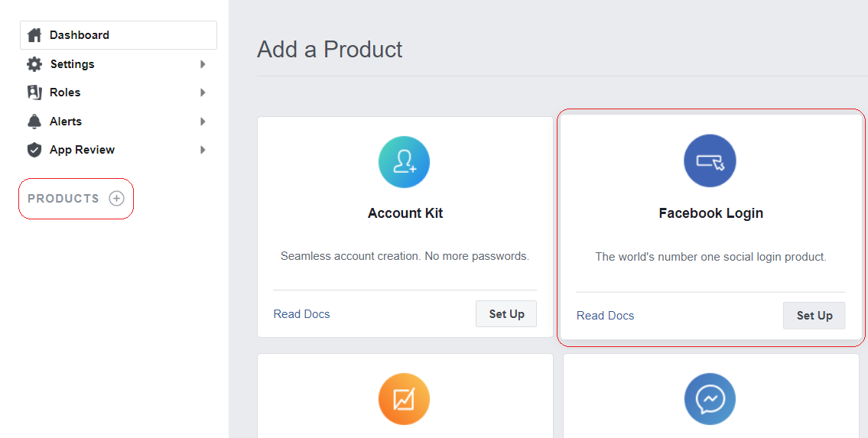
Task: Click the Roles badge icon
Action: pos(34,92)
